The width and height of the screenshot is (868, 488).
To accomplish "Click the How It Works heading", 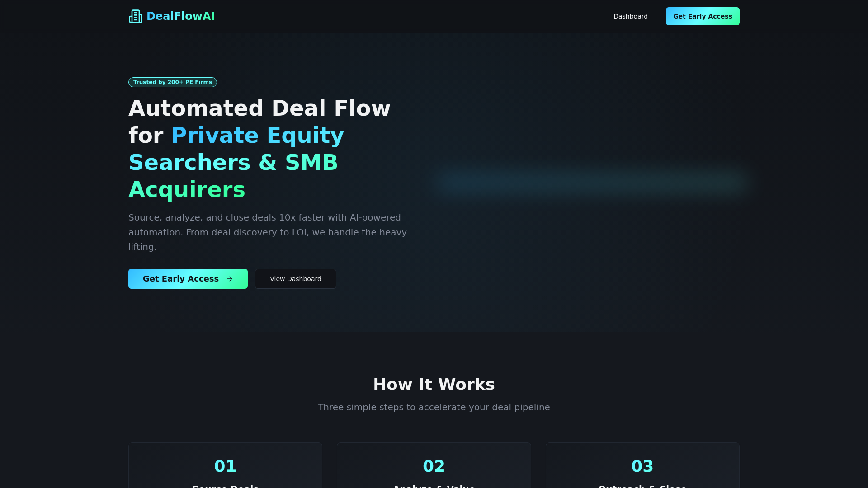I will (x=434, y=385).
